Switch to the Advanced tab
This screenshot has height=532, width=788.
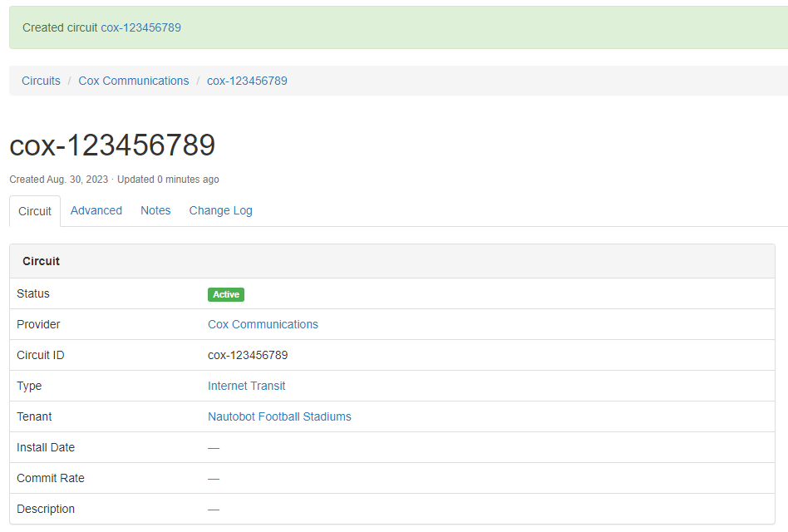96,210
